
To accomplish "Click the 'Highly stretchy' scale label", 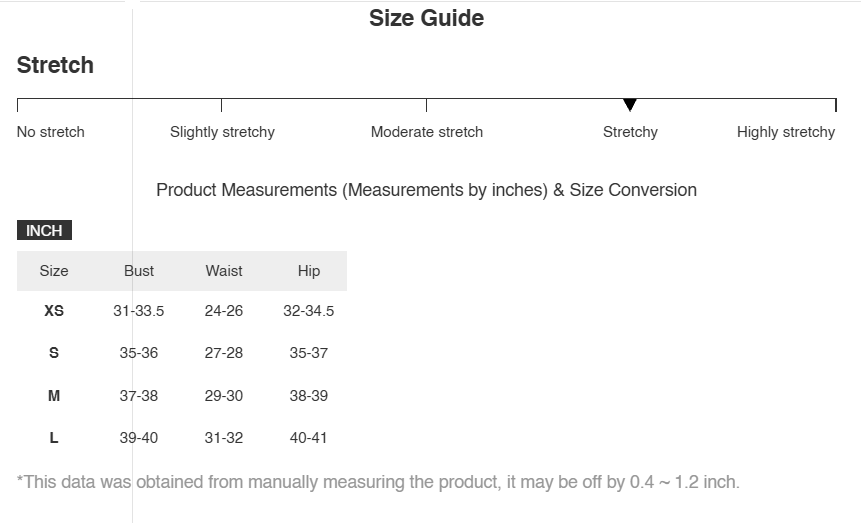I will [x=786, y=132].
